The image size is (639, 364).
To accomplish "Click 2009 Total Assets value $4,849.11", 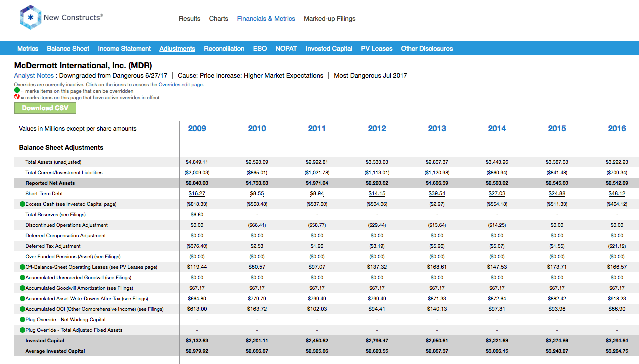I will click(197, 162).
